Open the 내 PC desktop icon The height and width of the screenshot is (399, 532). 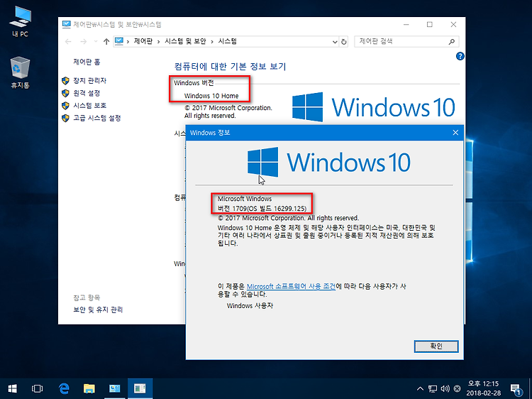(x=20, y=21)
